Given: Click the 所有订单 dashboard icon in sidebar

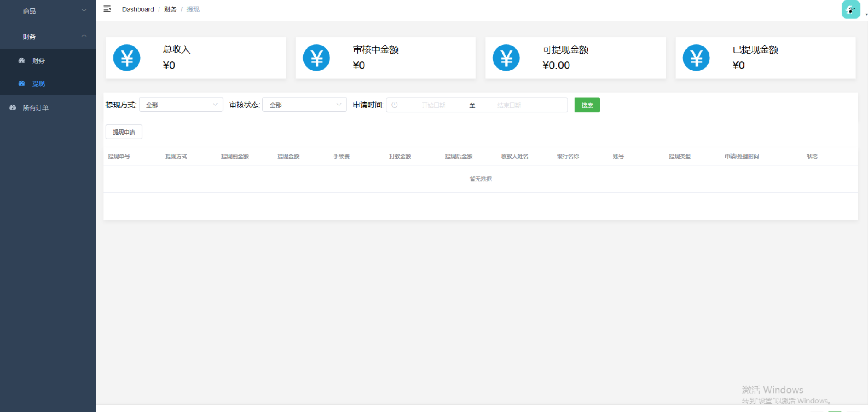Looking at the screenshot, I should (13, 108).
